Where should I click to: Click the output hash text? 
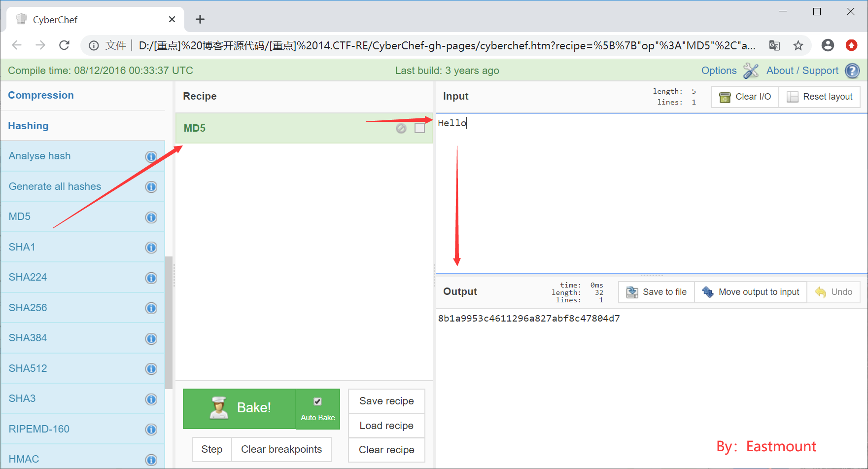(x=529, y=319)
